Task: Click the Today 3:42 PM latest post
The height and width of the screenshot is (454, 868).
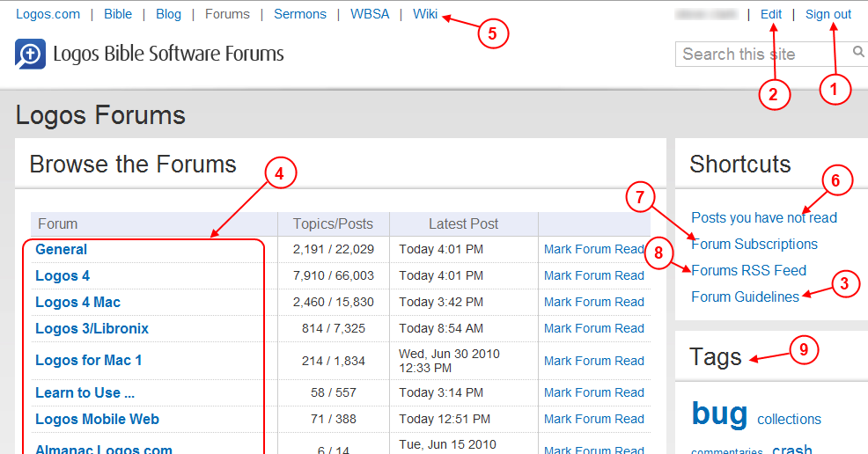Action: [441, 303]
